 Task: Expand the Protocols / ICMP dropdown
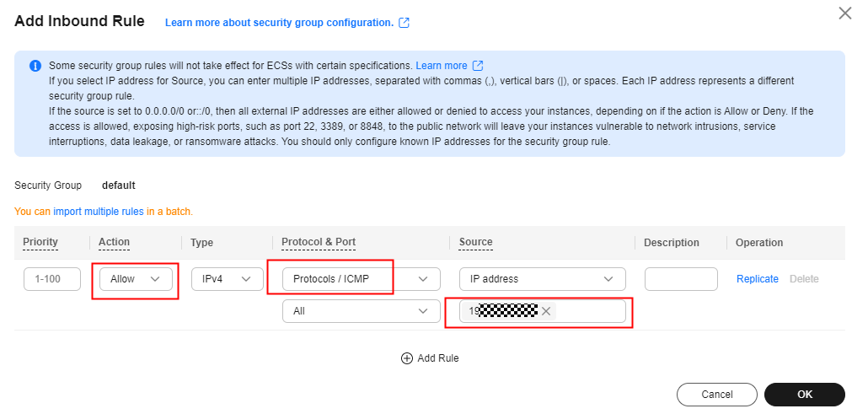[362, 279]
